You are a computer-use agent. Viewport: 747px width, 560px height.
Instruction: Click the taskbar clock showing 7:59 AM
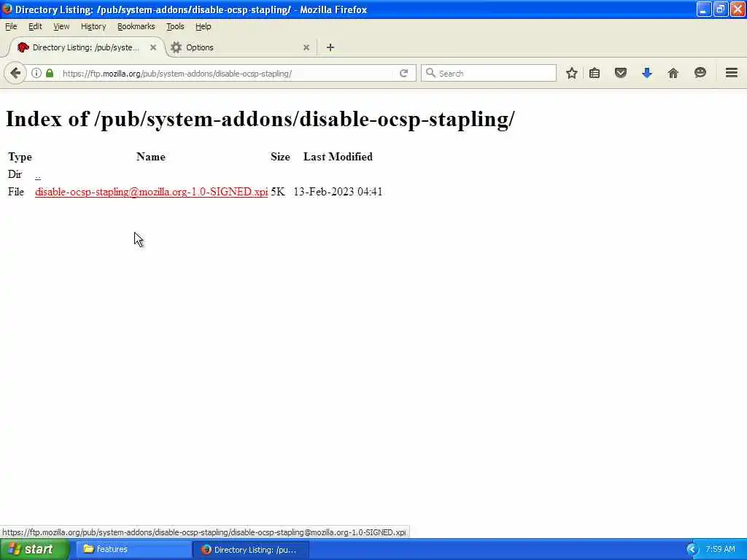tap(720, 550)
